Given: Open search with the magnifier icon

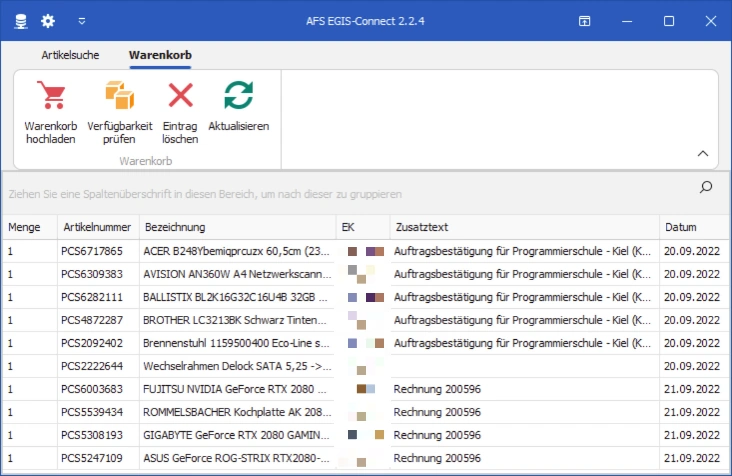Looking at the screenshot, I should [x=706, y=187].
